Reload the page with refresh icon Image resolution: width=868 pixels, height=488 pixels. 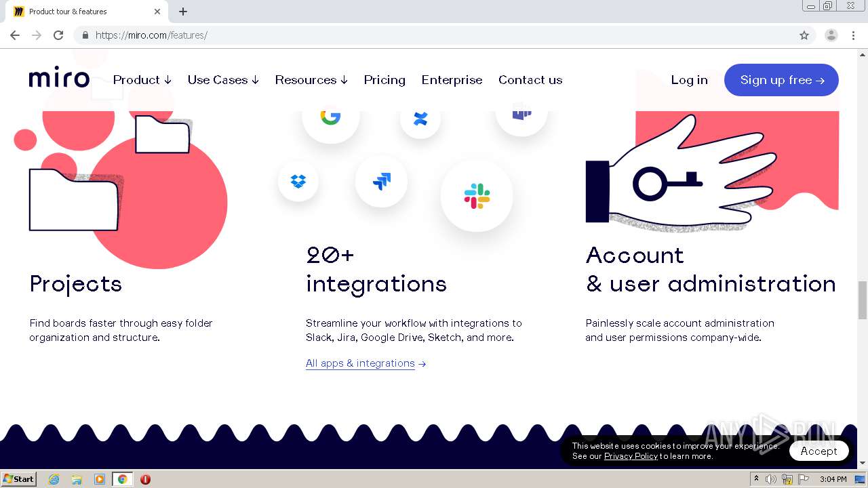58,35
